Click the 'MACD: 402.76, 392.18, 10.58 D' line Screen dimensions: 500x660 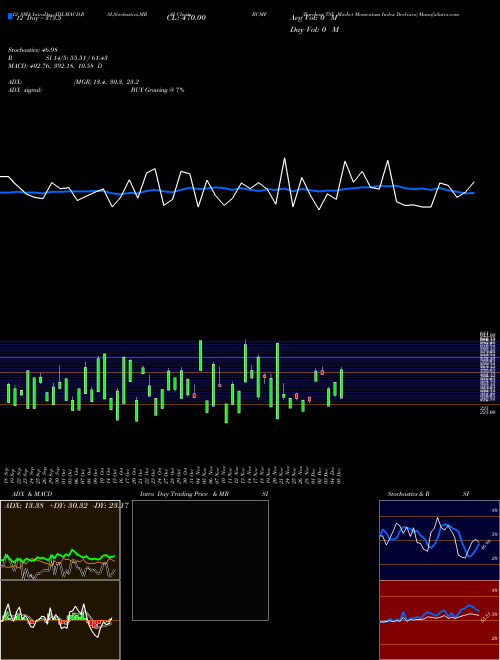click(x=55, y=66)
